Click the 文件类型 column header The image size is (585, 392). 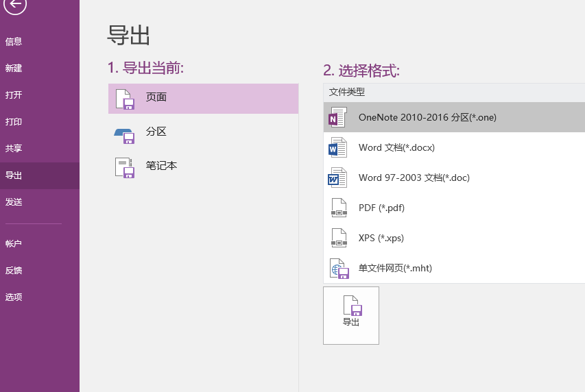[454, 92]
